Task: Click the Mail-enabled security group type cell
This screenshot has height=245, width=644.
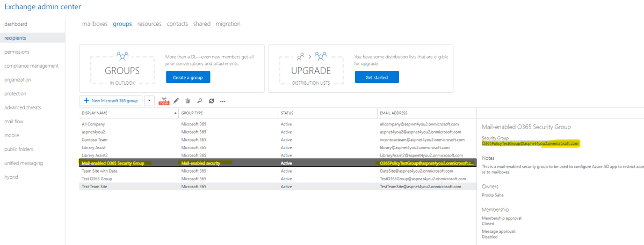Action: point(201,163)
